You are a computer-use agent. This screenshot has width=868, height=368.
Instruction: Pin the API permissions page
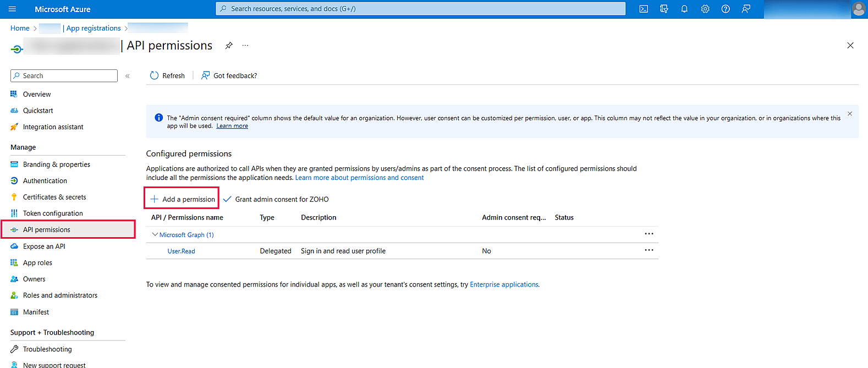click(229, 46)
